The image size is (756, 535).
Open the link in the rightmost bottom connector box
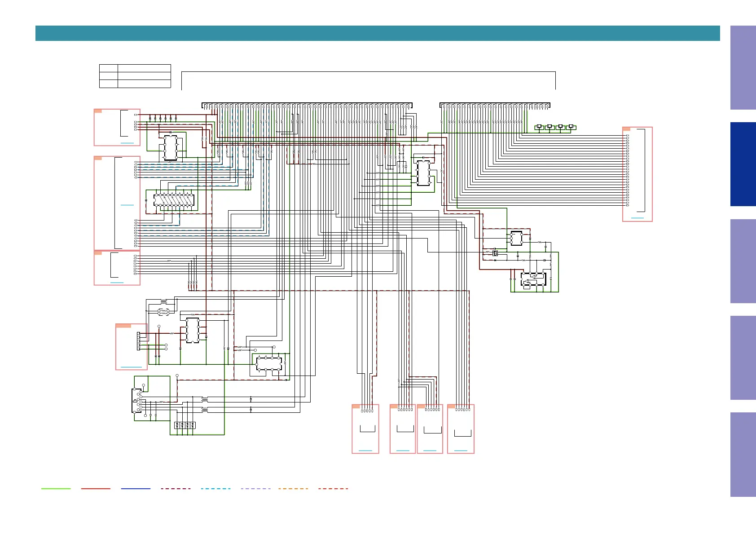pyautogui.click(x=461, y=451)
